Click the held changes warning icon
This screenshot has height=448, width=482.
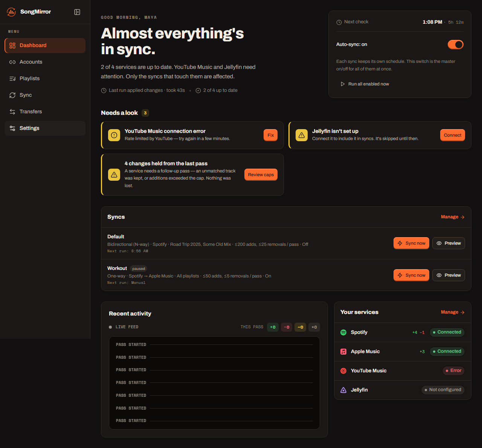114,175
